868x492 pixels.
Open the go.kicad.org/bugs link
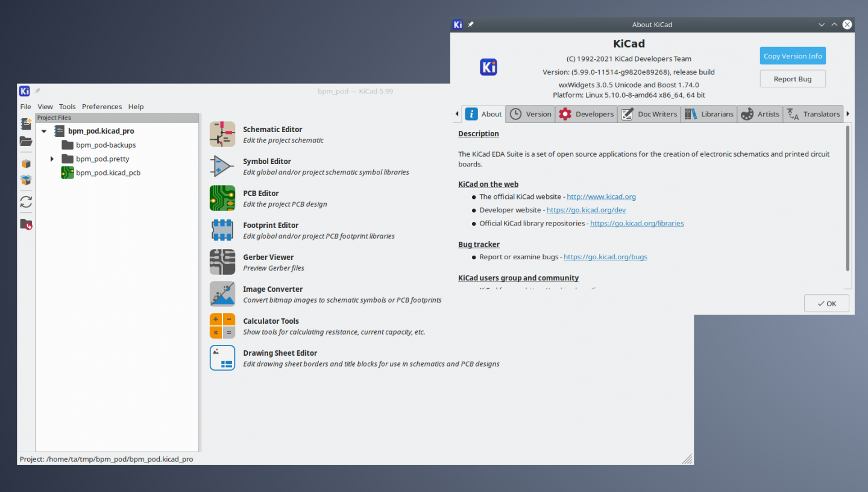[605, 257]
